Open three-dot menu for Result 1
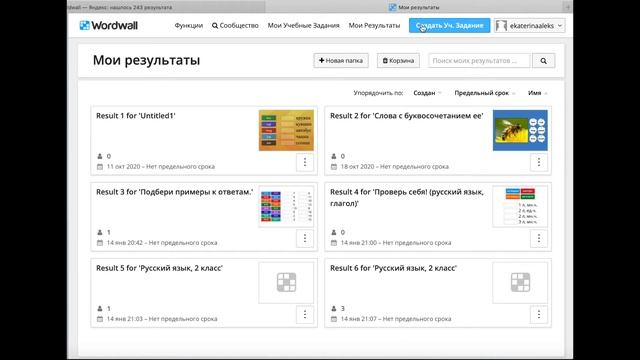640x360 pixels. point(304,162)
